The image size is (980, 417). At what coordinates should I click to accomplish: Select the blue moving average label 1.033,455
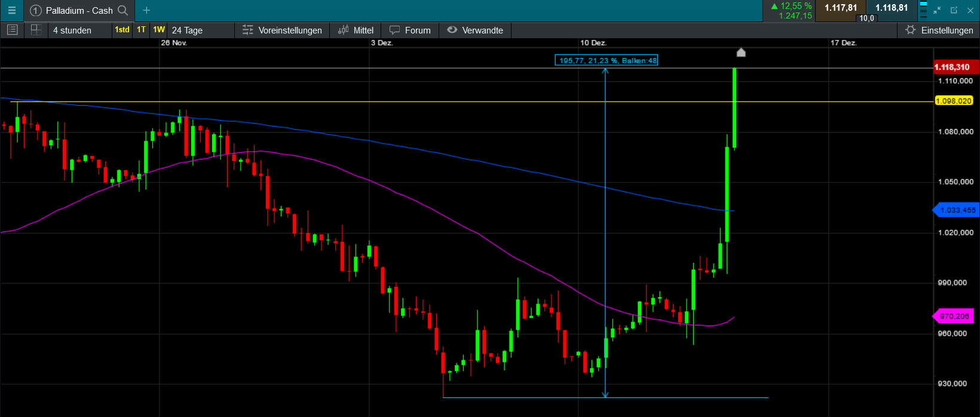[956, 210]
